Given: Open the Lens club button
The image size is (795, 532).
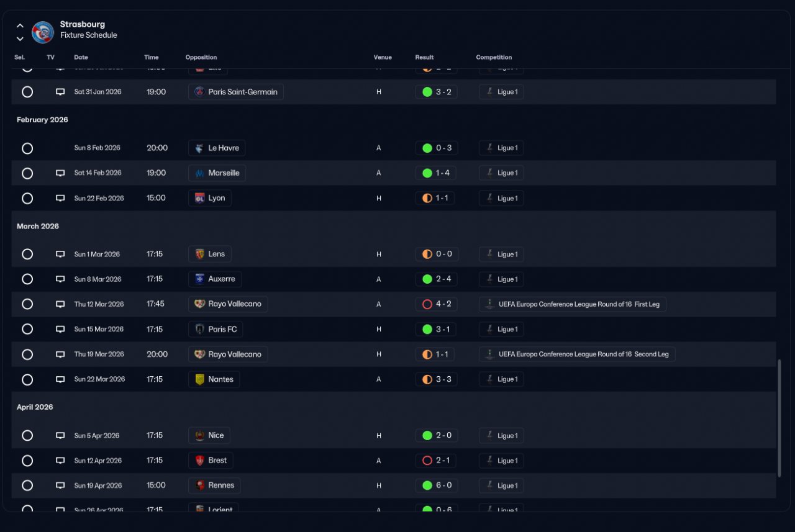Looking at the screenshot, I should [x=210, y=255].
